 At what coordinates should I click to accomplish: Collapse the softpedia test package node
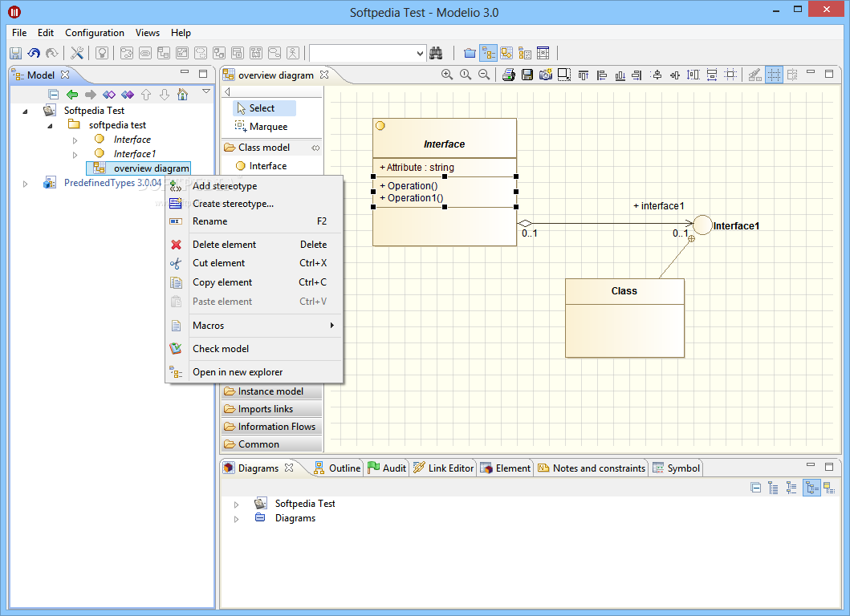50,126
